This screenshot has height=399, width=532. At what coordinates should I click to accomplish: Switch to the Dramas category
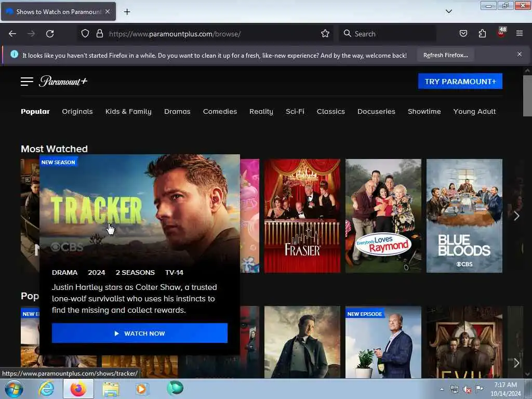177,111
